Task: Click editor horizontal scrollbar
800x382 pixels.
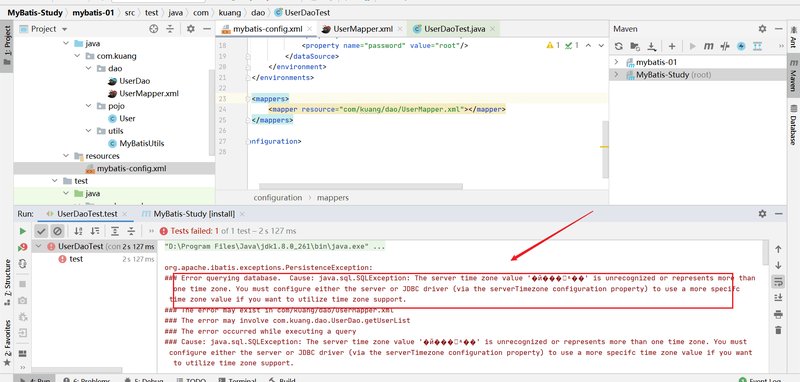Action: [361, 187]
